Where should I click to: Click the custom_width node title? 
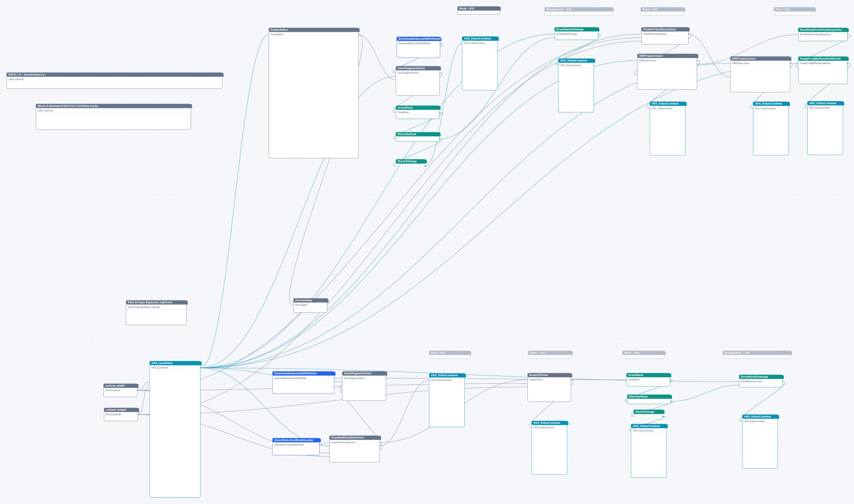point(121,386)
